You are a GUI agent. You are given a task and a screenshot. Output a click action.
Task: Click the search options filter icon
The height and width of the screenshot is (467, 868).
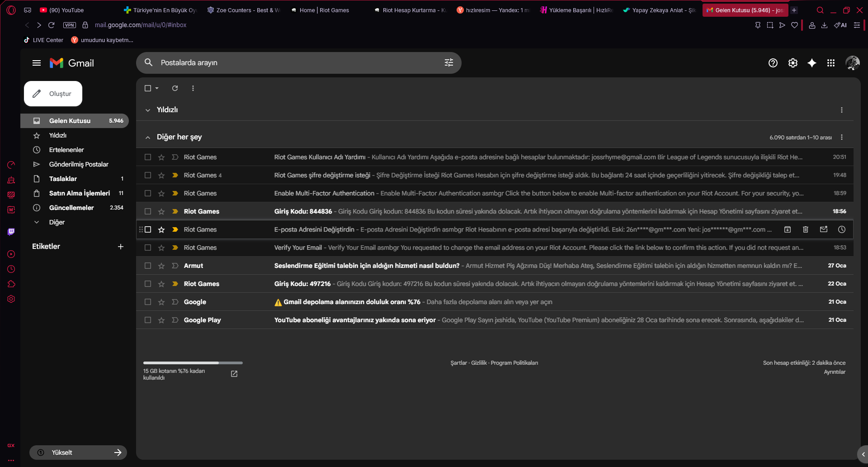[x=448, y=63]
